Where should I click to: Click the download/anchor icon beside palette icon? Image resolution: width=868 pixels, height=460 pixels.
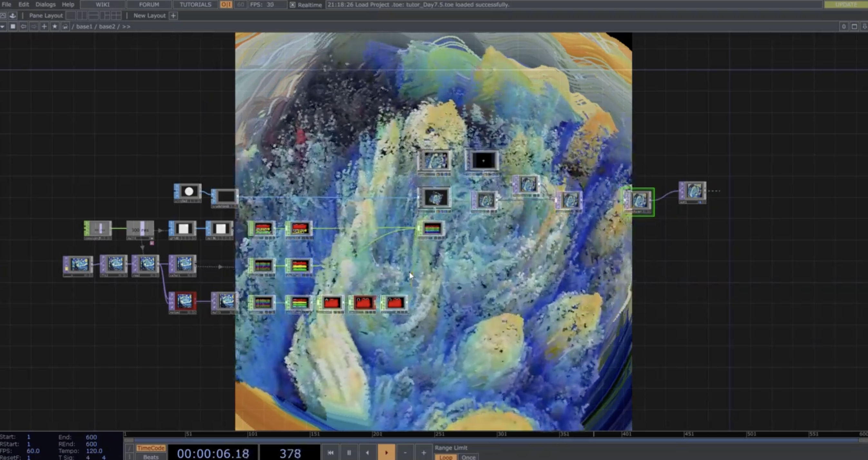point(13,15)
